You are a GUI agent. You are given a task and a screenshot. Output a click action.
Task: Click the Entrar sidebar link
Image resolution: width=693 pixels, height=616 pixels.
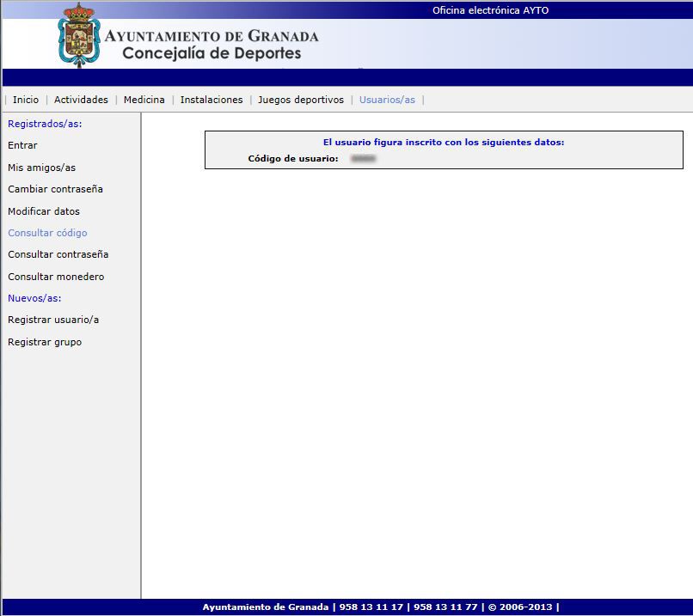click(x=22, y=145)
